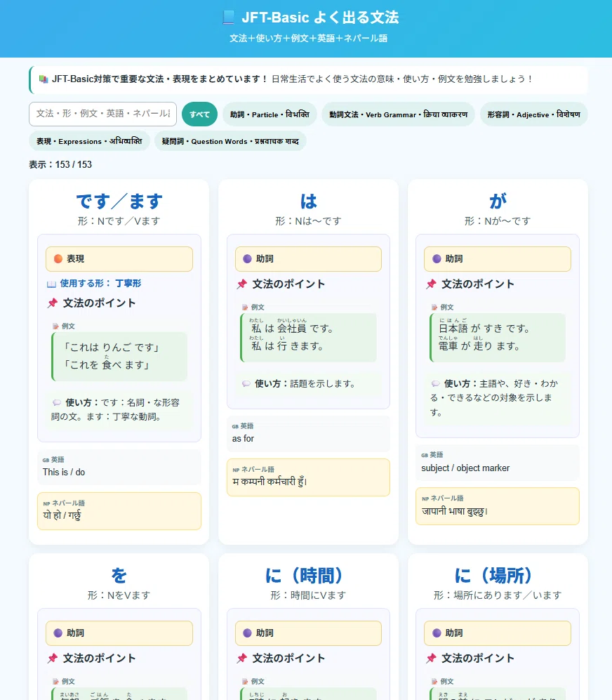Click 形：Nは〜です pattern text
The width and height of the screenshot is (612, 700).
(x=308, y=221)
